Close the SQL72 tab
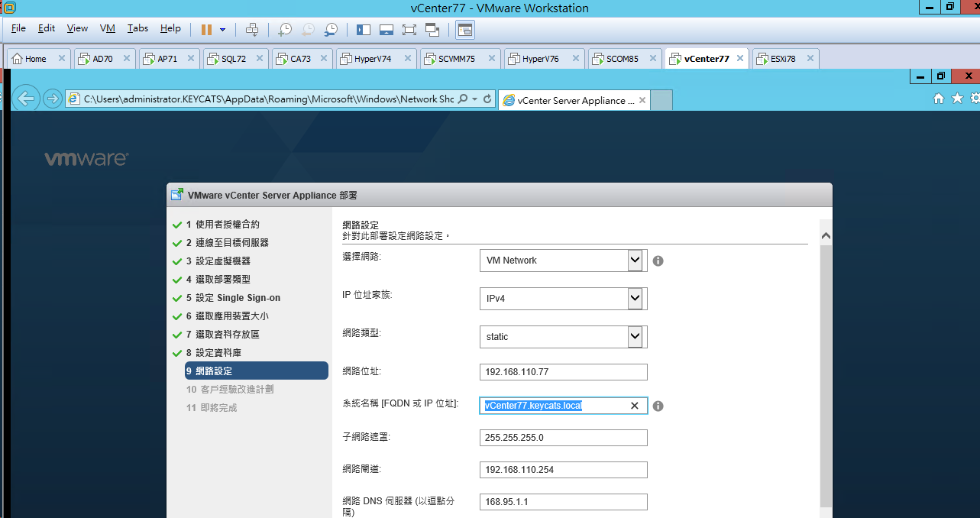980x518 pixels. tap(258, 59)
